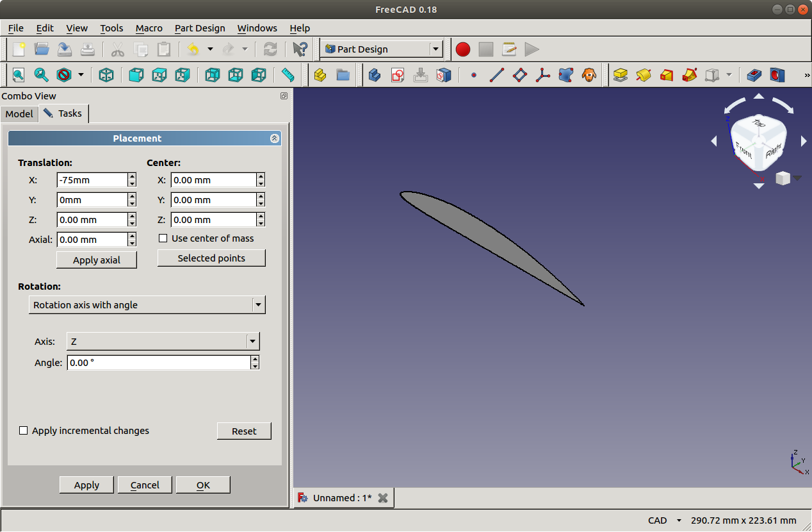Click the Create group folder icon
Viewport: 812px width, 532px height.
[343, 75]
